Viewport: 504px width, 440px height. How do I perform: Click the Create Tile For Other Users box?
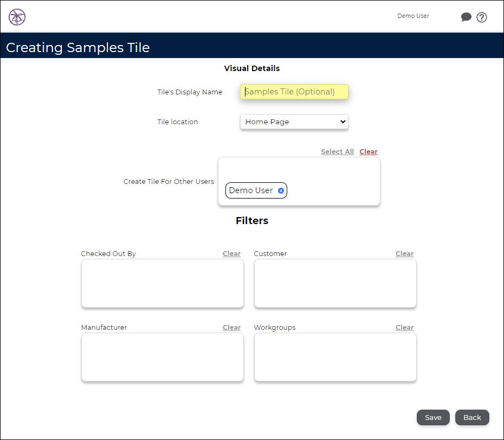click(x=299, y=181)
